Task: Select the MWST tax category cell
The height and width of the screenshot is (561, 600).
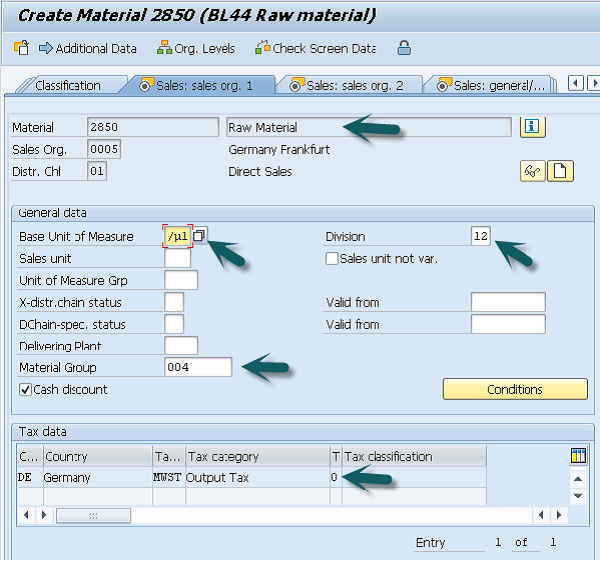Action: [x=167, y=477]
